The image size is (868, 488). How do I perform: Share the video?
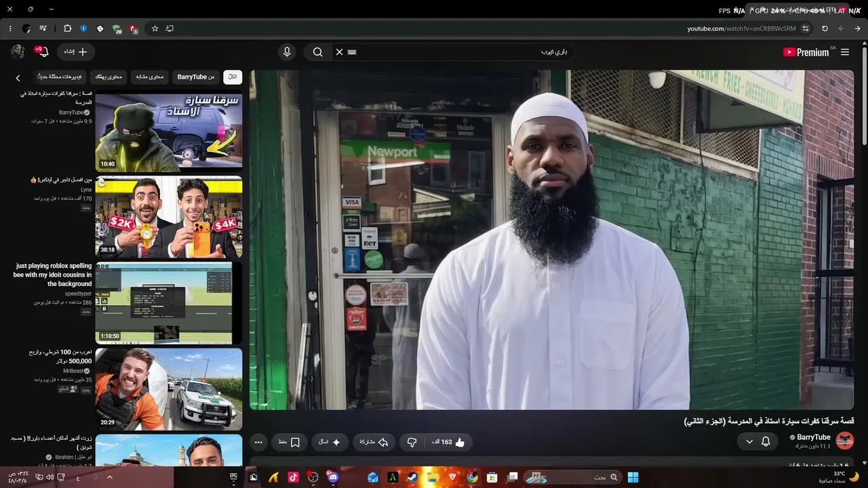click(374, 442)
